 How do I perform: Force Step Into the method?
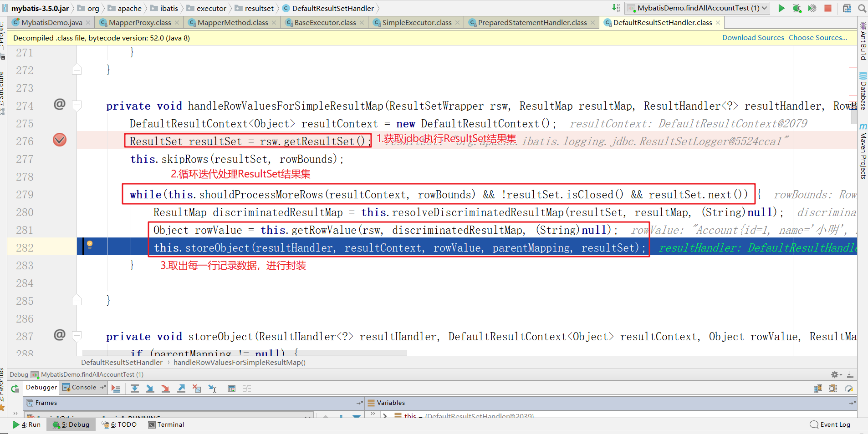pyautogui.click(x=165, y=389)
